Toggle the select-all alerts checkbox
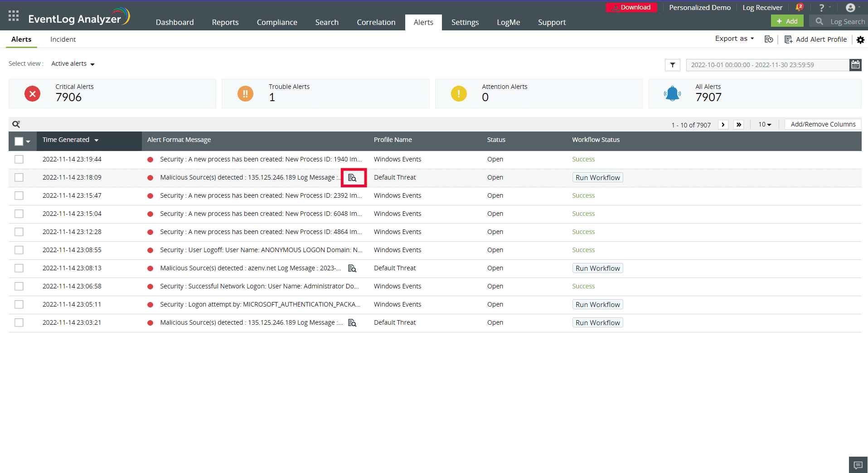868x473 pixels. coord(19,141)
